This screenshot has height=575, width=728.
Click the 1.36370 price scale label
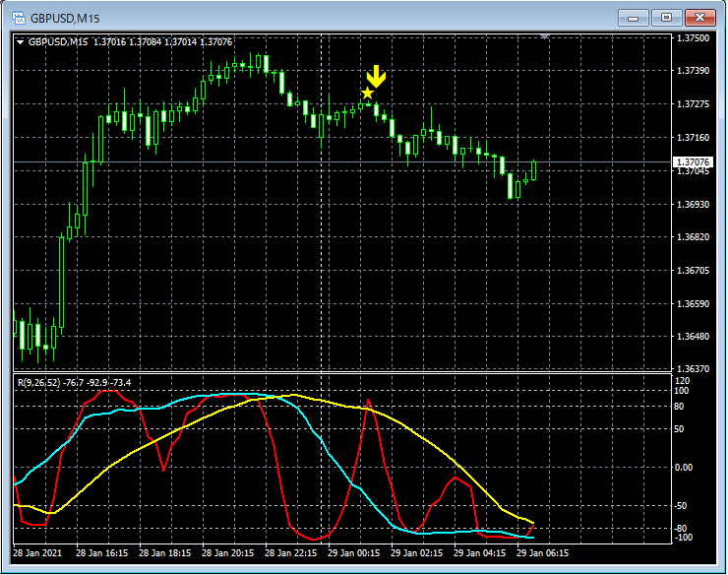693,369
